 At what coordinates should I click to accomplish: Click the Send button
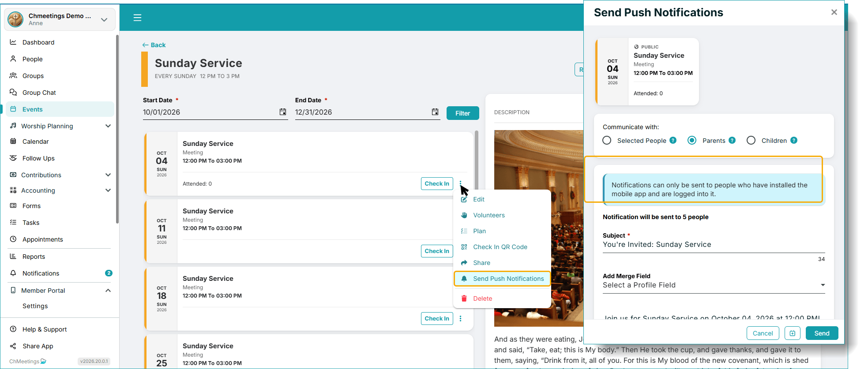pyautogui.click(x=822, y=333)
